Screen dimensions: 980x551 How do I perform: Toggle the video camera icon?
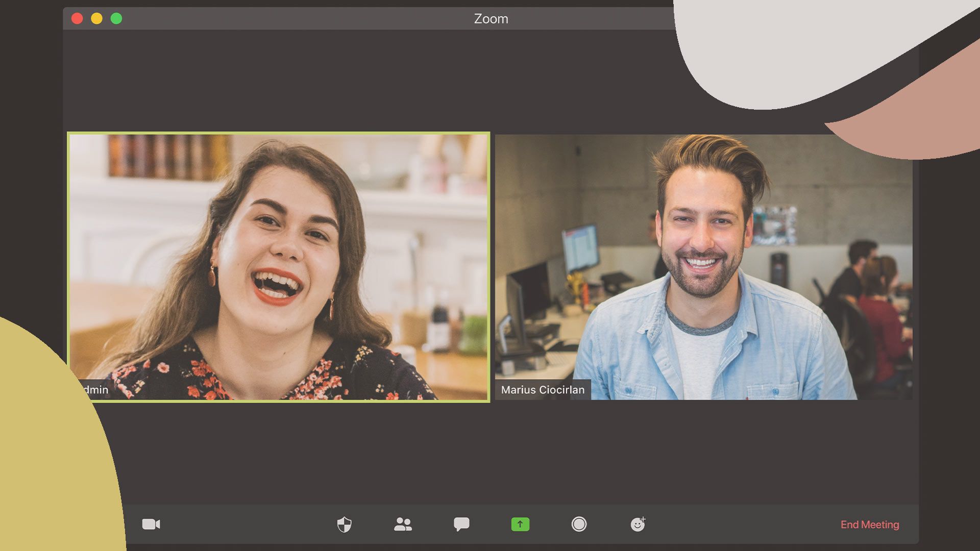pyautogui.click(x=151, y=524)
